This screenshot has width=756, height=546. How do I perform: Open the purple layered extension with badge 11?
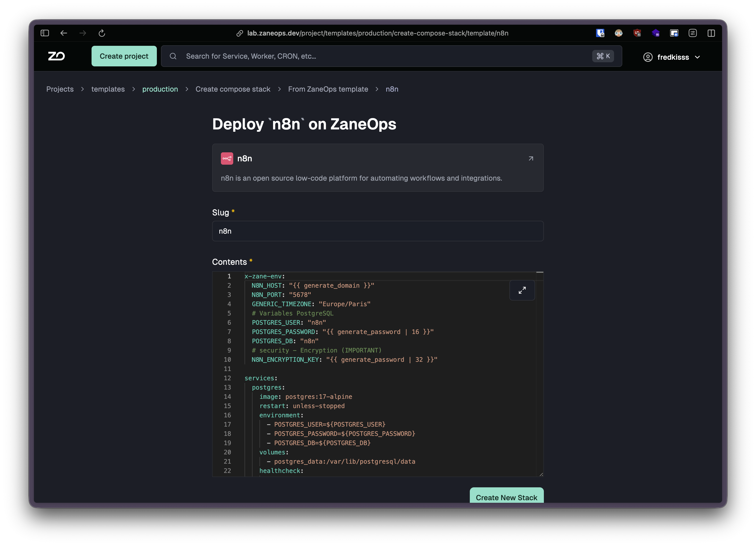[656, 33]
